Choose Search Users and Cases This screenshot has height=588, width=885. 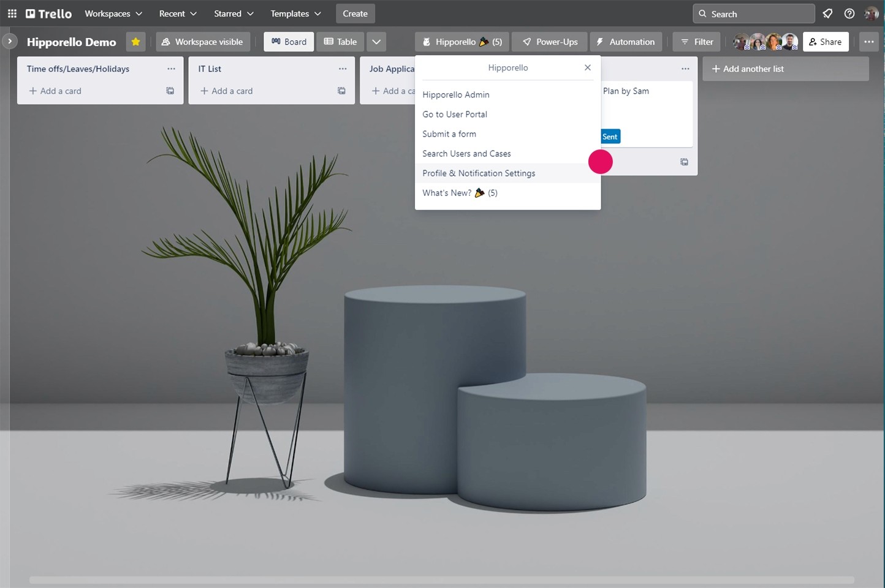point(507,153)
